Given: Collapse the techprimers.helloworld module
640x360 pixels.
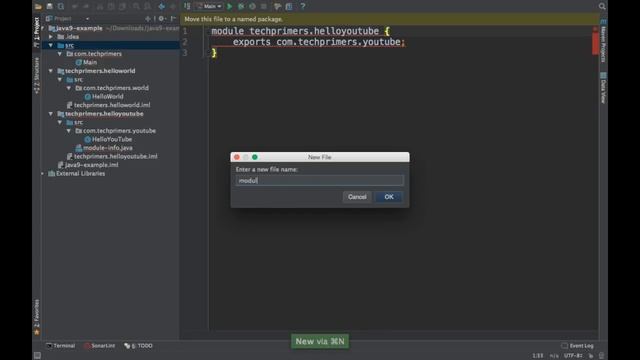Looking at the screenshot, I should 51,71.
